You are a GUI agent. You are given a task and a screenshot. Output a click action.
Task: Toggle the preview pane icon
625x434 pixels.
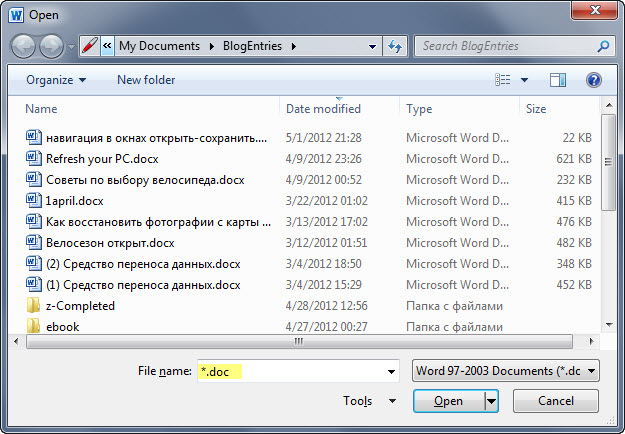[x=558, y=80]
